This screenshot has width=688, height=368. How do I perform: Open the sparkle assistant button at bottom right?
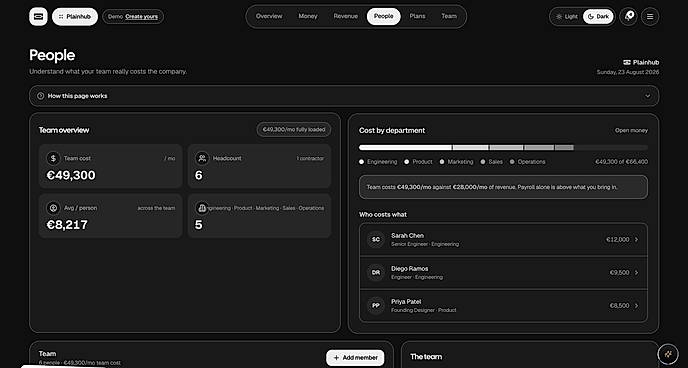[x=668, y=354]
